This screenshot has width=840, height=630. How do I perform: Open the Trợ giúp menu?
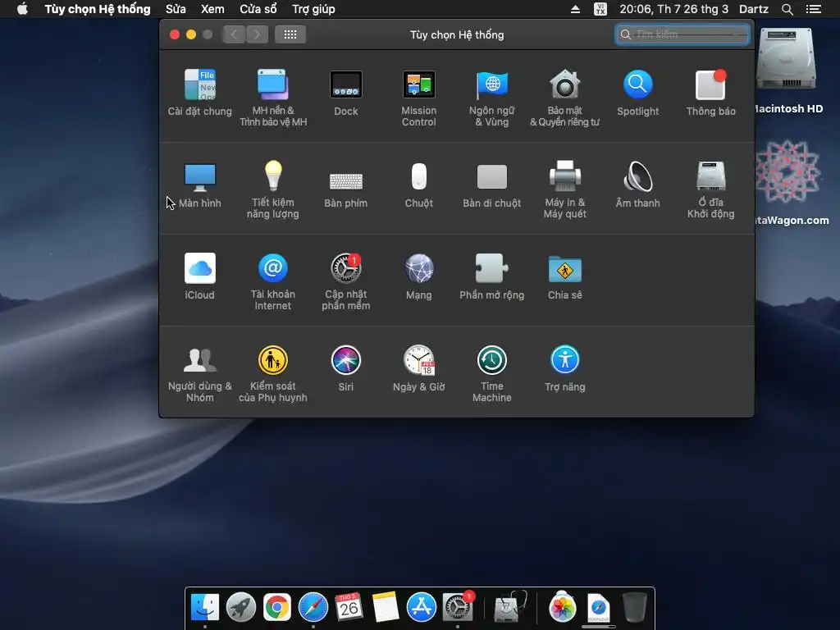click(313, 9)
